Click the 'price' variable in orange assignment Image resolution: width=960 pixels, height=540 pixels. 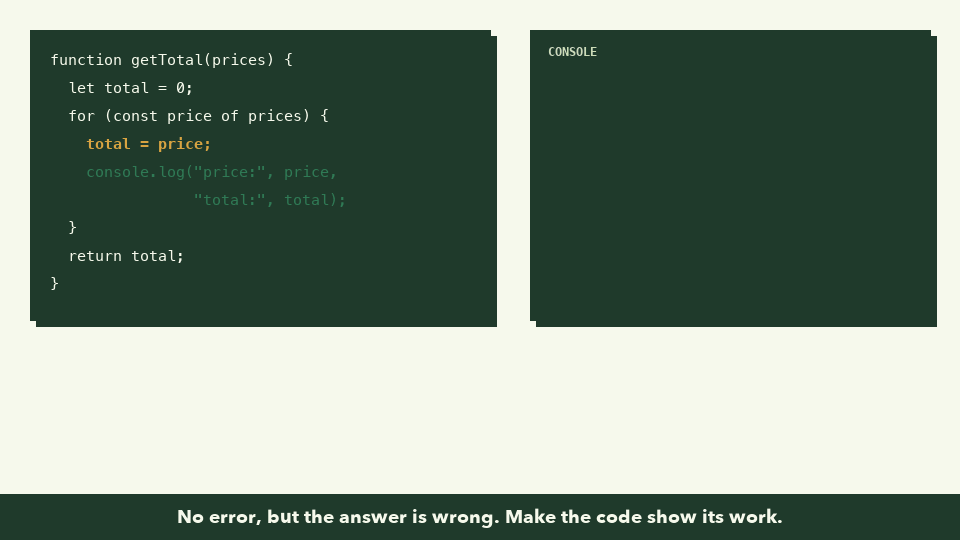point(180,144)
